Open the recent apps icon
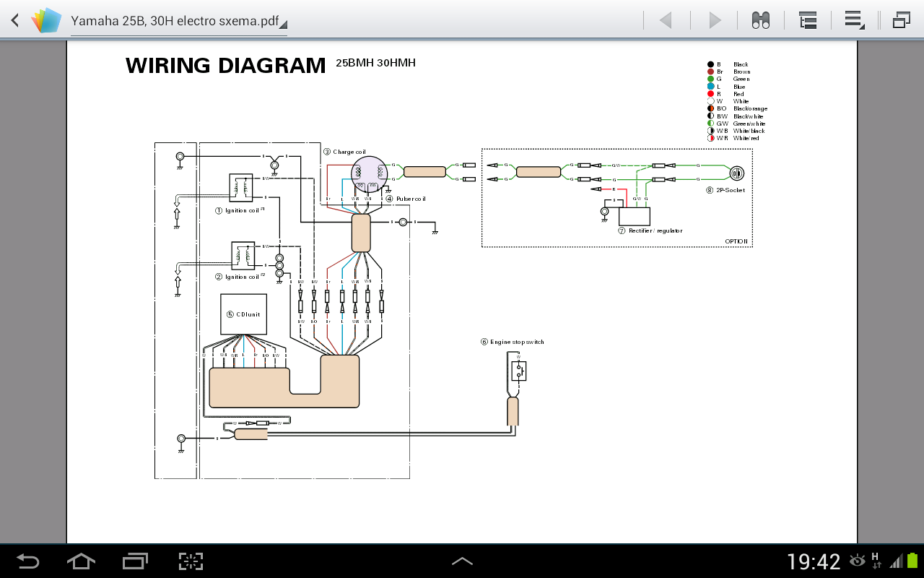The width and height of the screenshot is (924, 578). [134, 561]
